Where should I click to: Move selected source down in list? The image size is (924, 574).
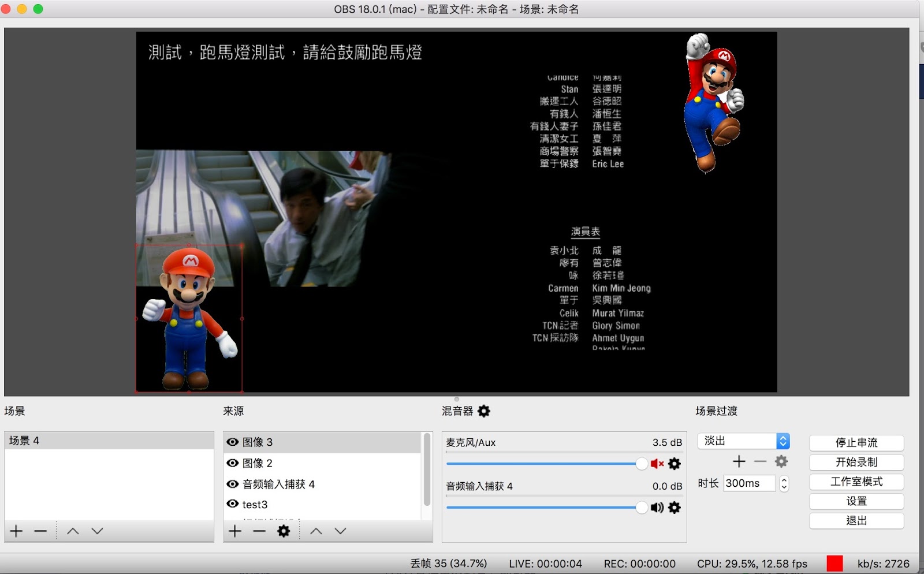point(340,531)
